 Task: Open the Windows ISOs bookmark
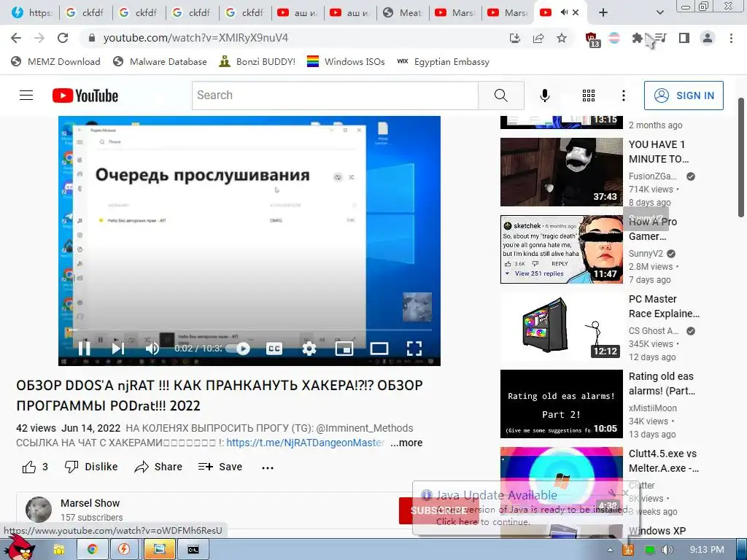[346, 61]
